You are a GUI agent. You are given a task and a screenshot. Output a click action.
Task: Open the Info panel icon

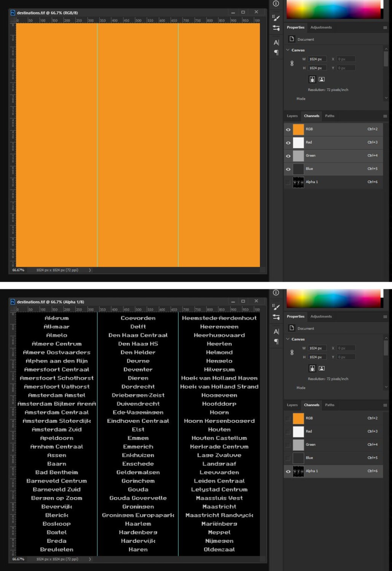[276, 4]
